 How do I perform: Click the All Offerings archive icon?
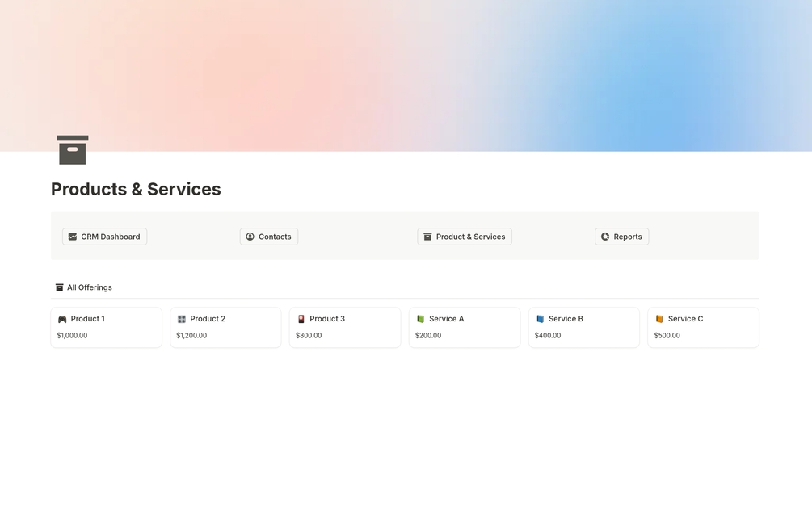(60, 287)
